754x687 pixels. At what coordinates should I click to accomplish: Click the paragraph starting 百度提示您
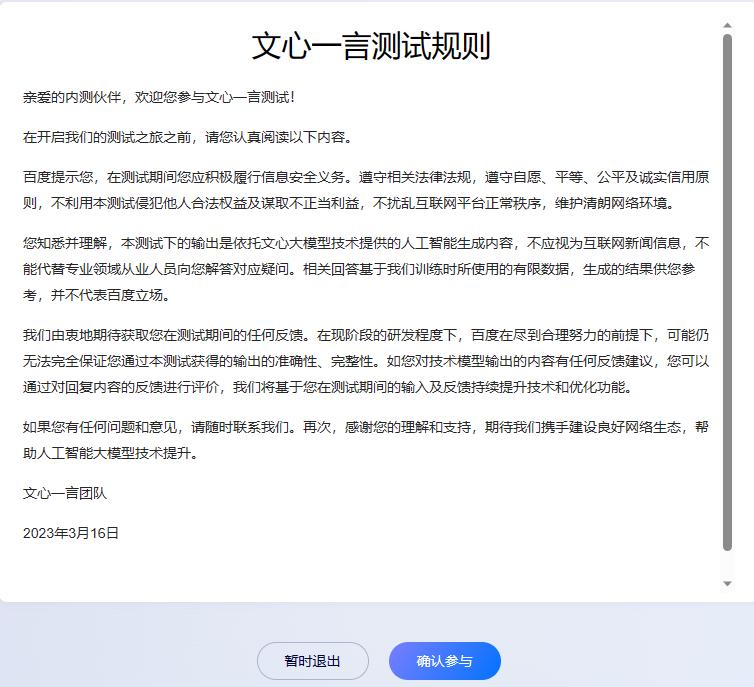366,190
